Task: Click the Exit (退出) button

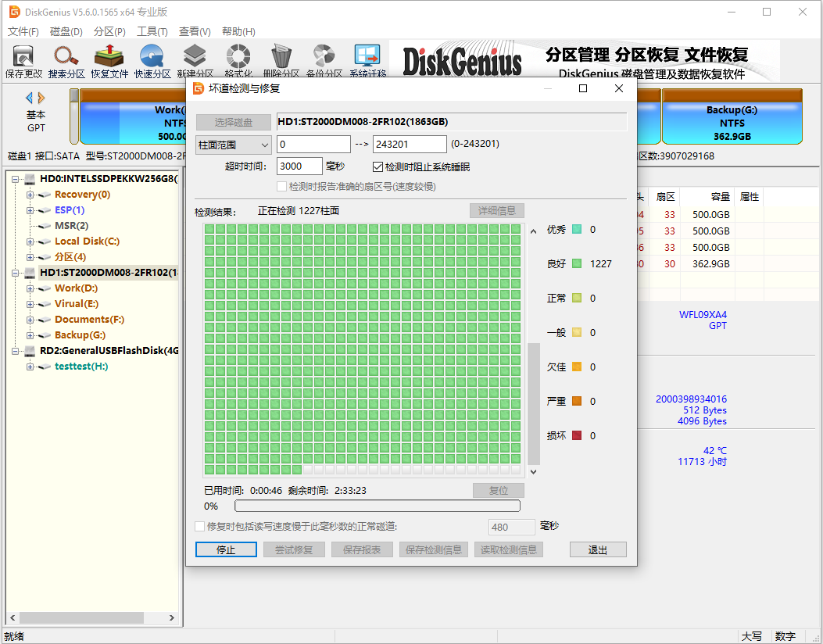Action: point(598,549)
